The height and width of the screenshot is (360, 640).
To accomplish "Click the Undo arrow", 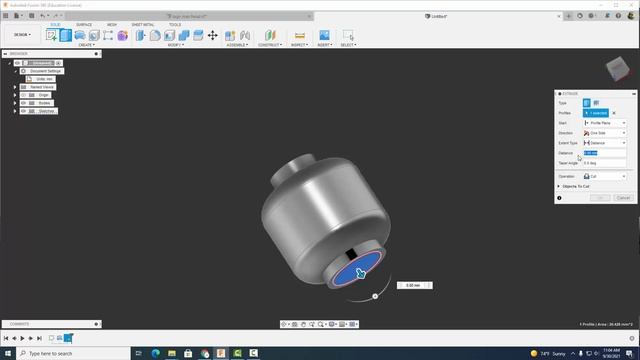I will click(42, 16).
